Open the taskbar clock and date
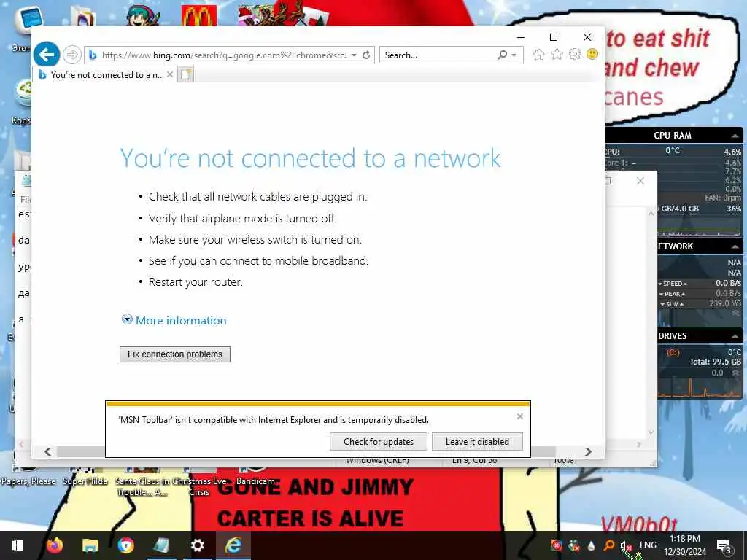747x560 pixels. tap(685, 545)
